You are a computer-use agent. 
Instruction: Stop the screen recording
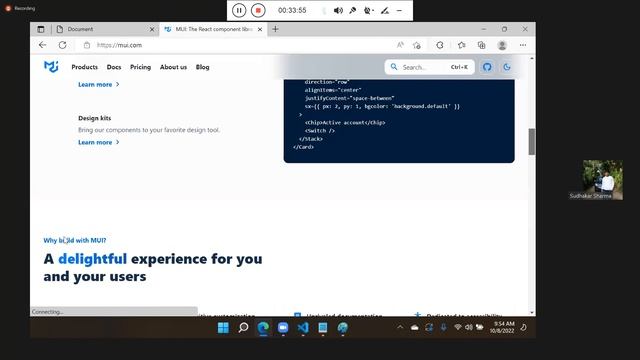click(x=258, y=10)
